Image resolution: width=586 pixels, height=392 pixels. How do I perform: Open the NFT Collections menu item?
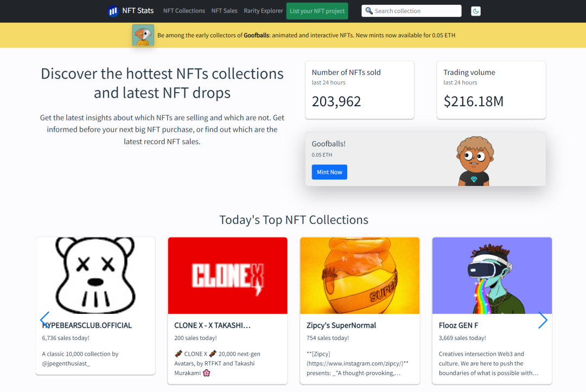(184, 11)
